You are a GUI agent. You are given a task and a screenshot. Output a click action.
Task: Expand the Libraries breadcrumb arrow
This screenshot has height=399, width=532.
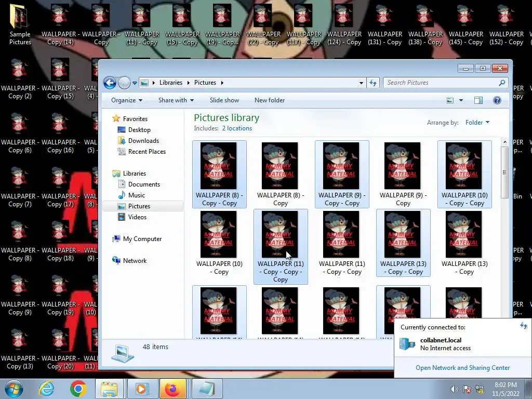pyautogui.click(x=188, y=83)
